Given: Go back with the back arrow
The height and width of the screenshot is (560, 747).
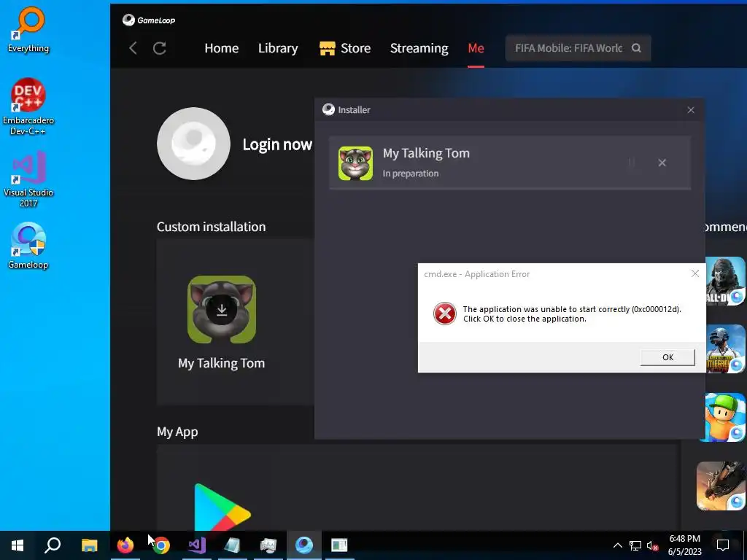Looking at the screenshot, I should pyautogui.click(x=133, y=48).
